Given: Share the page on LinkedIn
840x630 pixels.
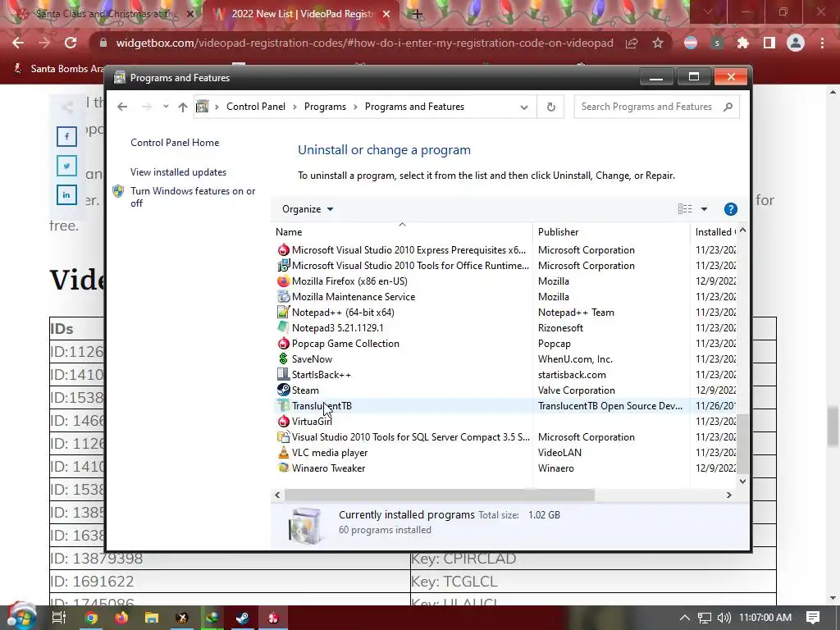Looking at the screenshot, I should pyautogui.click(x=67, y=194).
